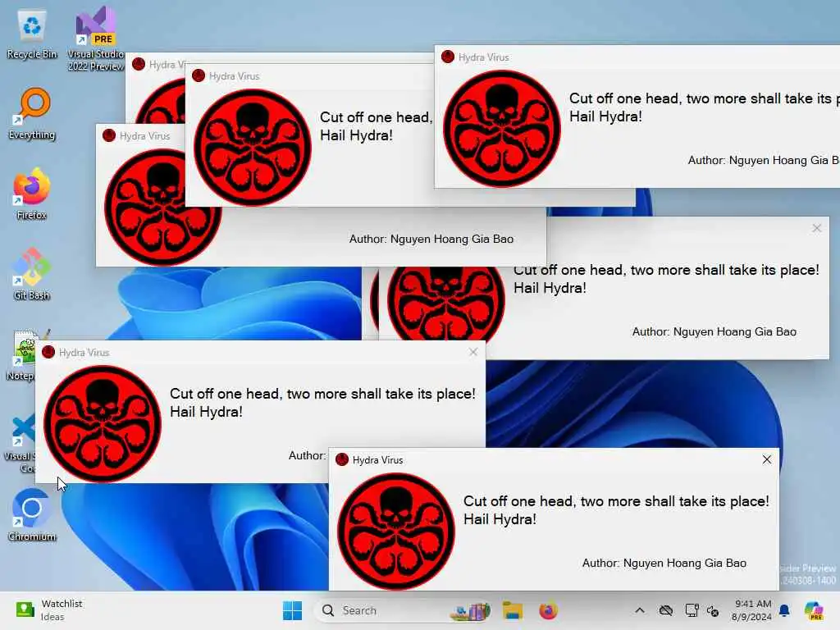
Task: Open Firefox from the taskbar
Action: [x=548, y=610]
